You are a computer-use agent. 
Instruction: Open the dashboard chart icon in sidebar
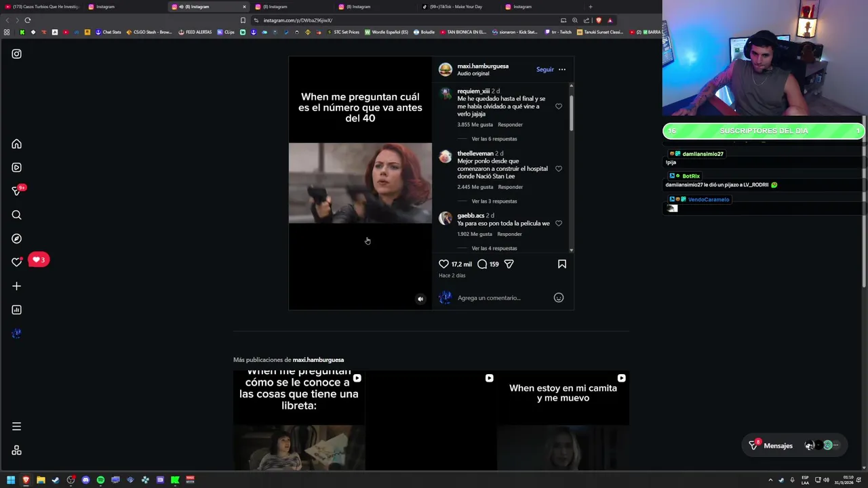point(16,310)
